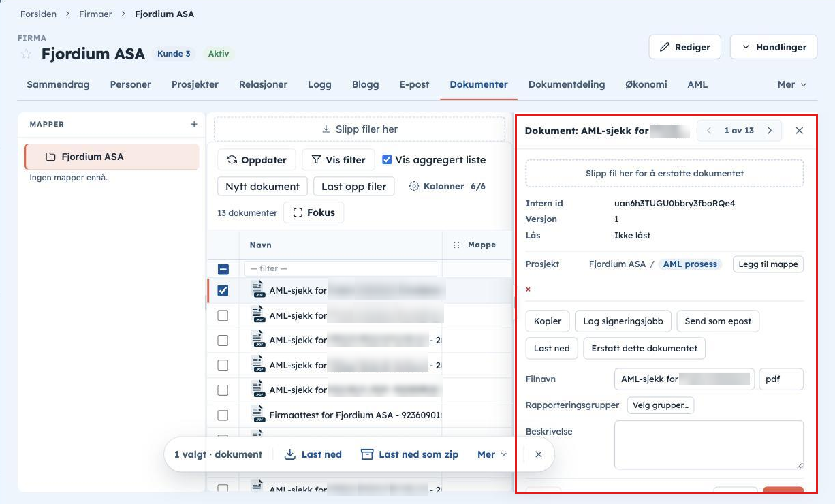This screenshot has height=504, width=835.
Task: Switch to the Økonomi tab
Action: 646,84
